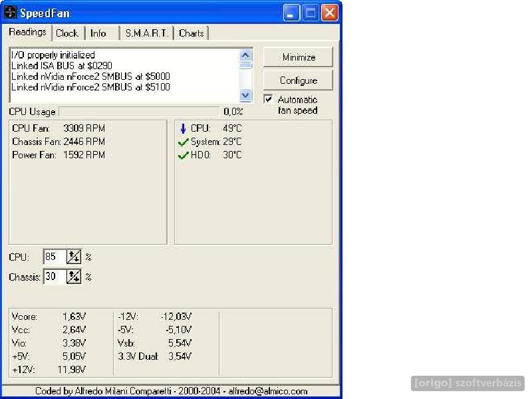Click the 3.3V Dual '3,54V' voltage reading
The width and height of the screenshot is (532, 399).
coord(180,356)
